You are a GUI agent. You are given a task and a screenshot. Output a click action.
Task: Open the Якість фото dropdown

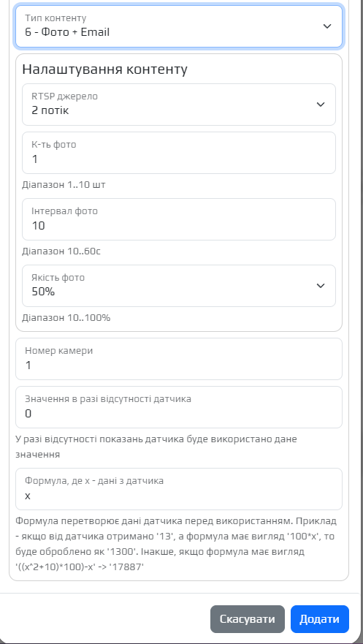(x=179, y=286)
